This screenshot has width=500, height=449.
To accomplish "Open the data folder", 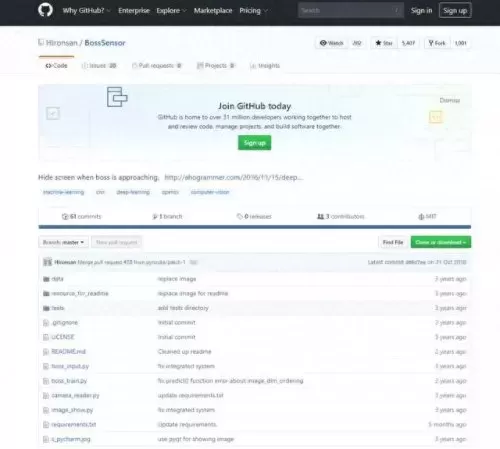I will pos(58,279).
